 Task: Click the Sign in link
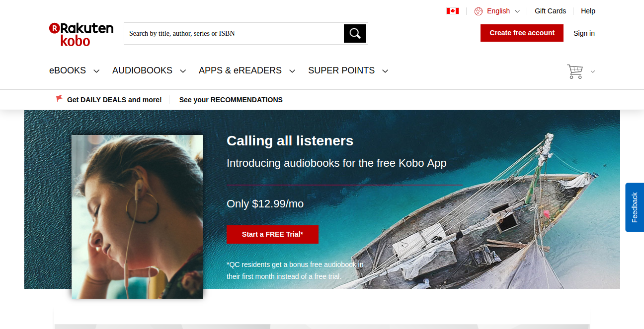584,33
